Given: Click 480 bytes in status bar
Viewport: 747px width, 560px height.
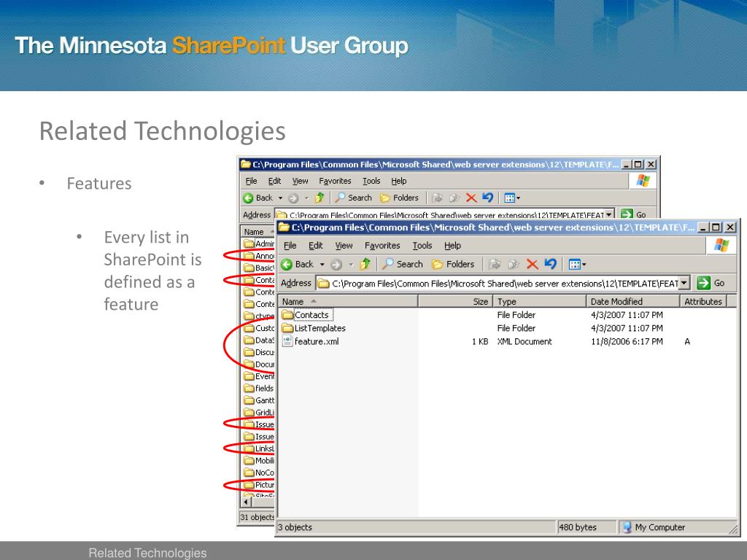Looking at the screenshot, I should [578, 527].
